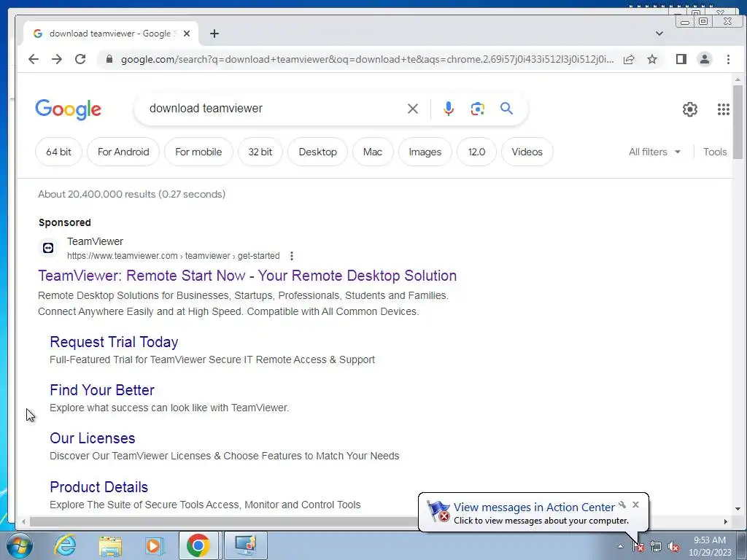
Task: Open Windows Media Player on taskbar
Action: point(154,545)
